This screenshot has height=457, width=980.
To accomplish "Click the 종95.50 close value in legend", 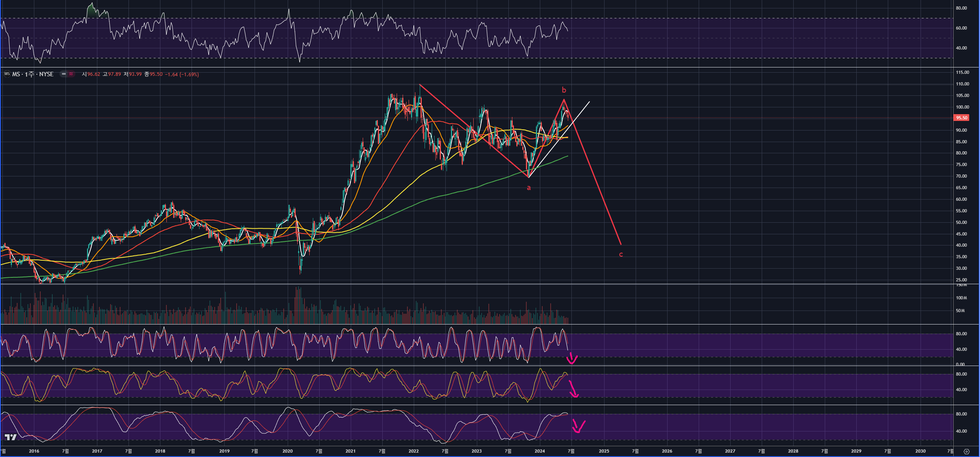I will click(154, 74).
